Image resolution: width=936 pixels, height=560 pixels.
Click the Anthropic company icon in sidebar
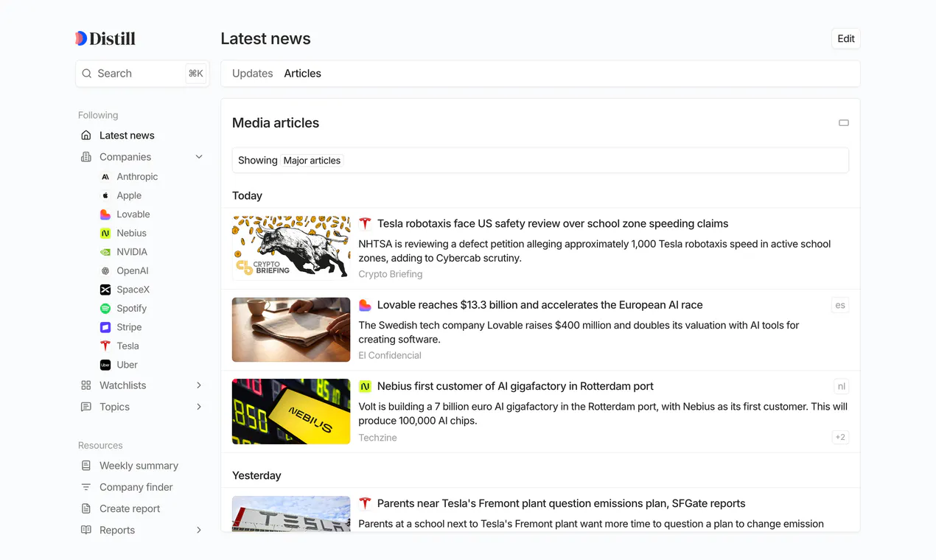coord(105,177)
